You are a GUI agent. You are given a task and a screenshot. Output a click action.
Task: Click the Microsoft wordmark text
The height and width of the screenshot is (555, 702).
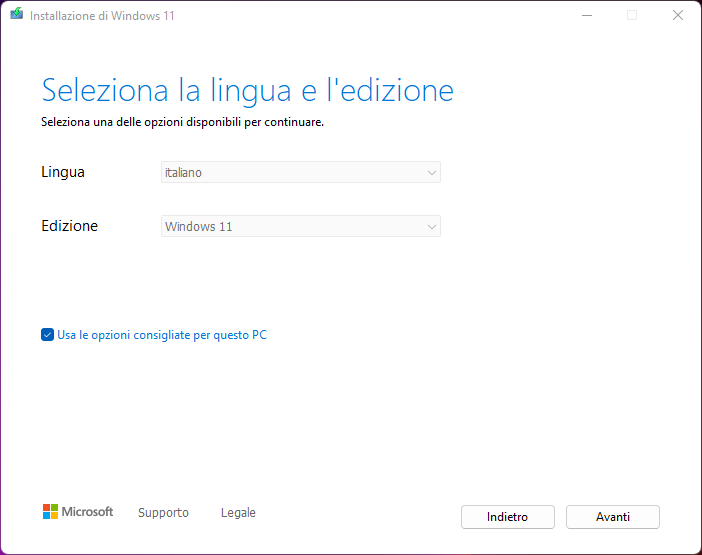point(88,512)
